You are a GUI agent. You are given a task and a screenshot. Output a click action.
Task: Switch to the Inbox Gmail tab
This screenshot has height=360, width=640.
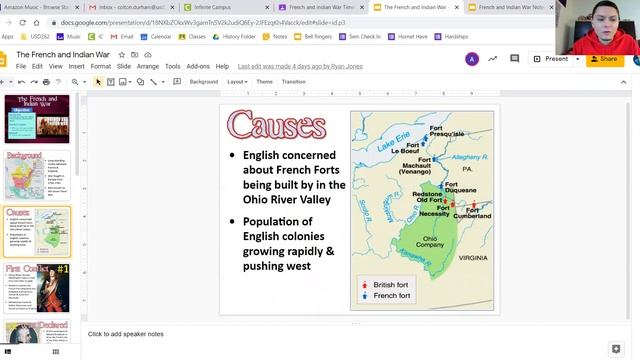tap(131, 7)
